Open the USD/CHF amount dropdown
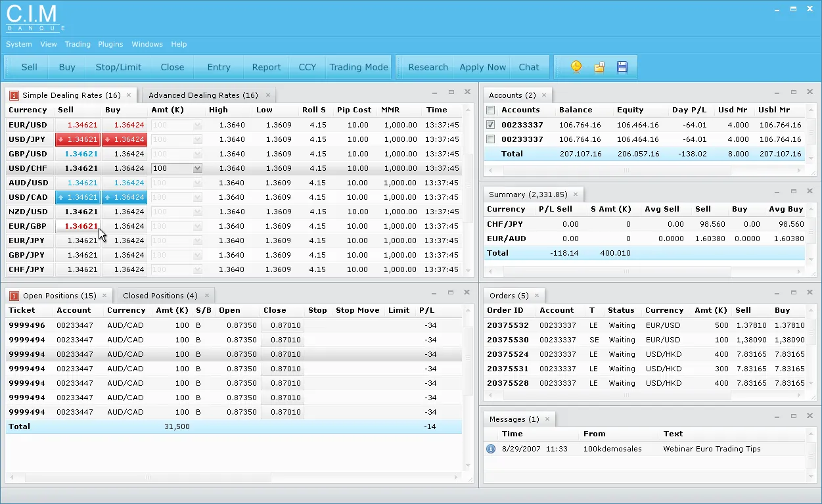The image size is (822, 504). [197, 168]
